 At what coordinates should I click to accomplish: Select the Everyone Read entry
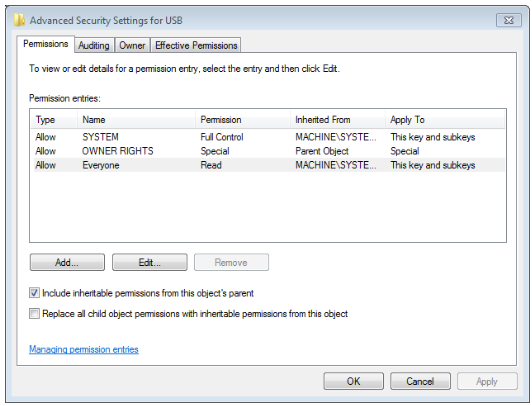tap(269, 165)
